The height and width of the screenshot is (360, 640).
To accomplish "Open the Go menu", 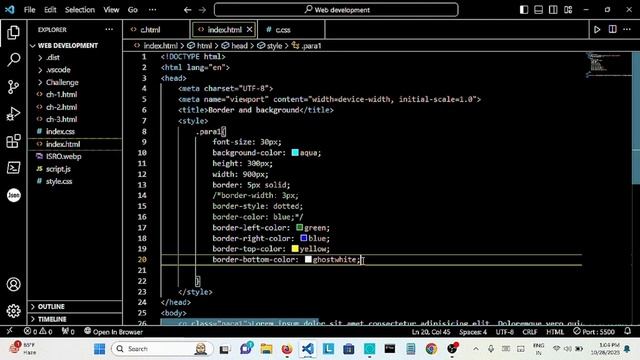I will [x=133, y=10].
